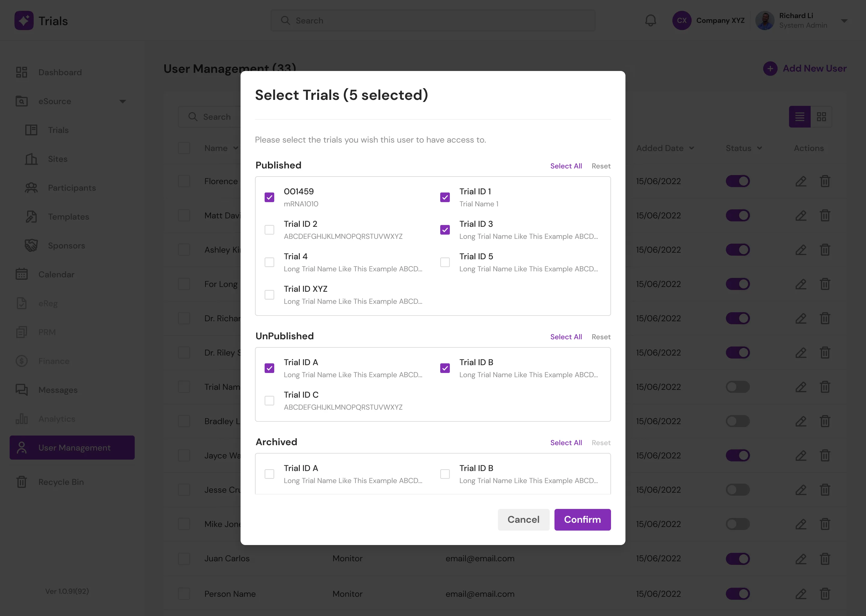The width and height of the screenshot is (866, 616).
Task: Focus the user table search field
Action: click(x=210, y=117)
